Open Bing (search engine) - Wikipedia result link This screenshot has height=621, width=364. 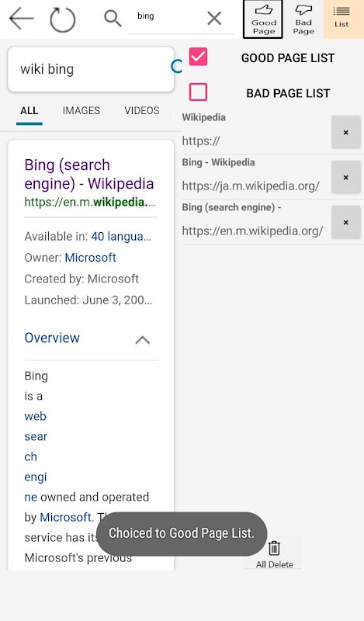point(89,174)
